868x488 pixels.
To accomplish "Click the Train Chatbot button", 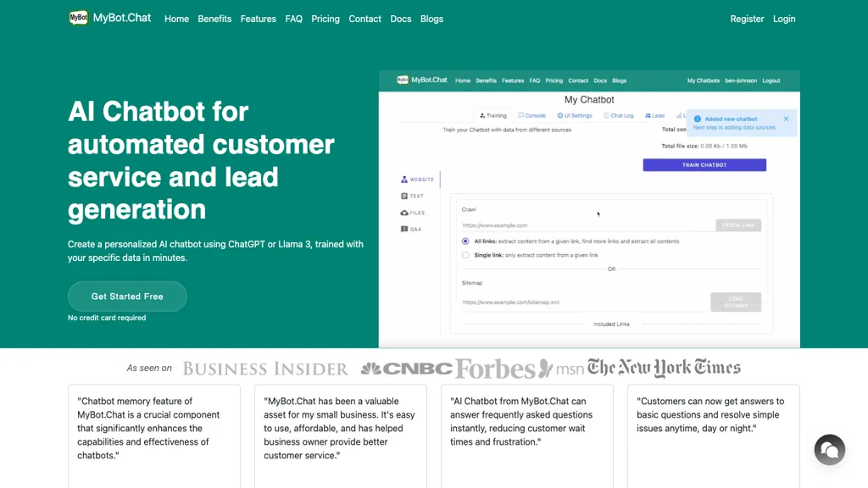I will pos(704,165).
